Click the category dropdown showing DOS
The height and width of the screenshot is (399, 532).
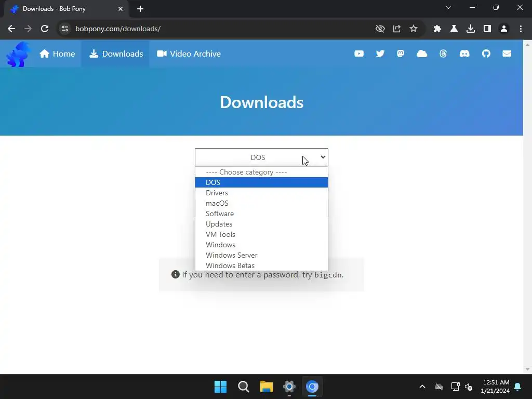[x=261, y=157]
